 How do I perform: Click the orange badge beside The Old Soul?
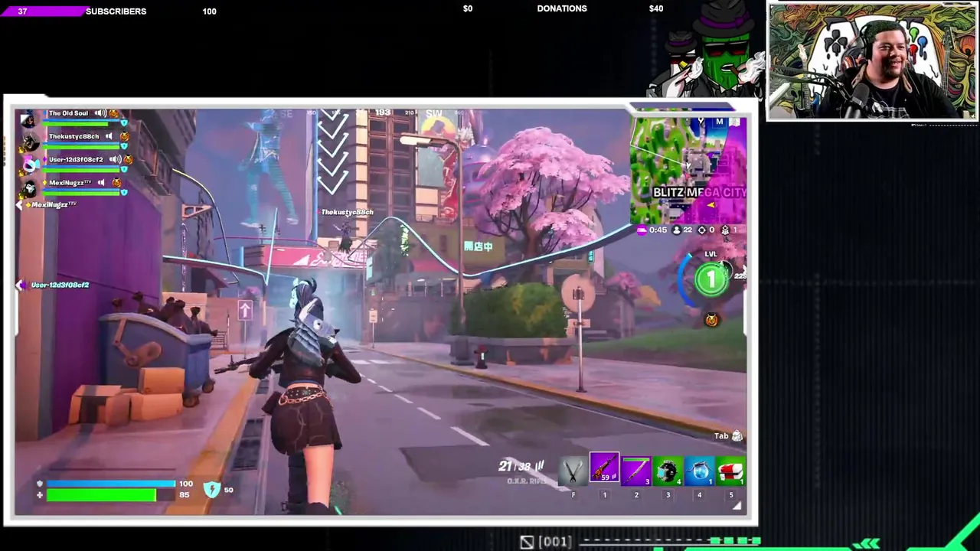[115, 113]
